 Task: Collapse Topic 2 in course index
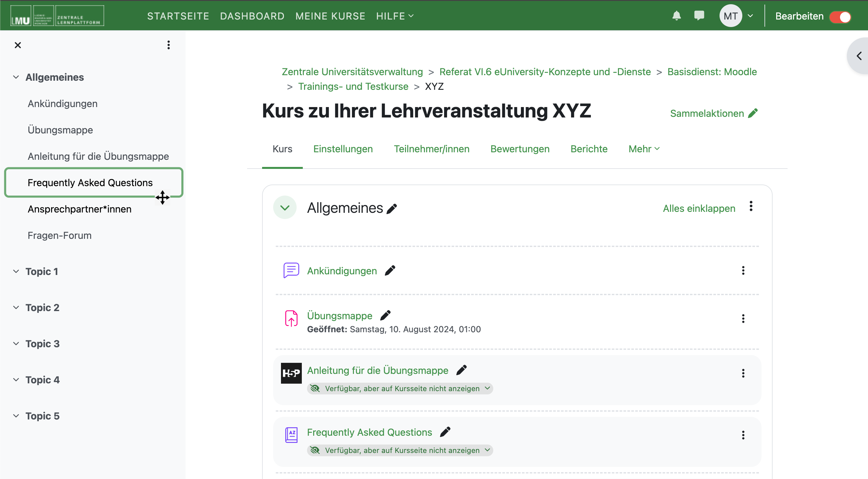16,307
